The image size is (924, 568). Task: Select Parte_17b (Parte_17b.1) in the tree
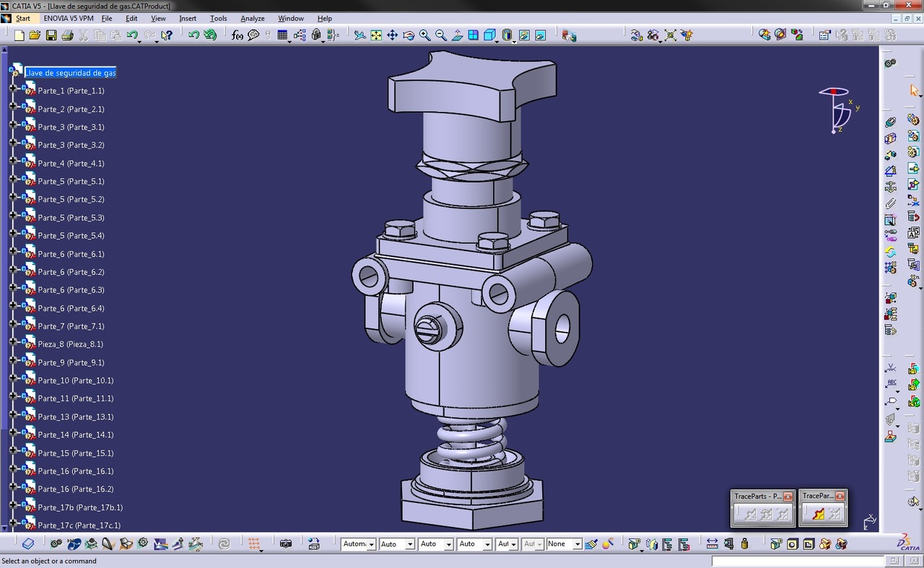[80, 507]
